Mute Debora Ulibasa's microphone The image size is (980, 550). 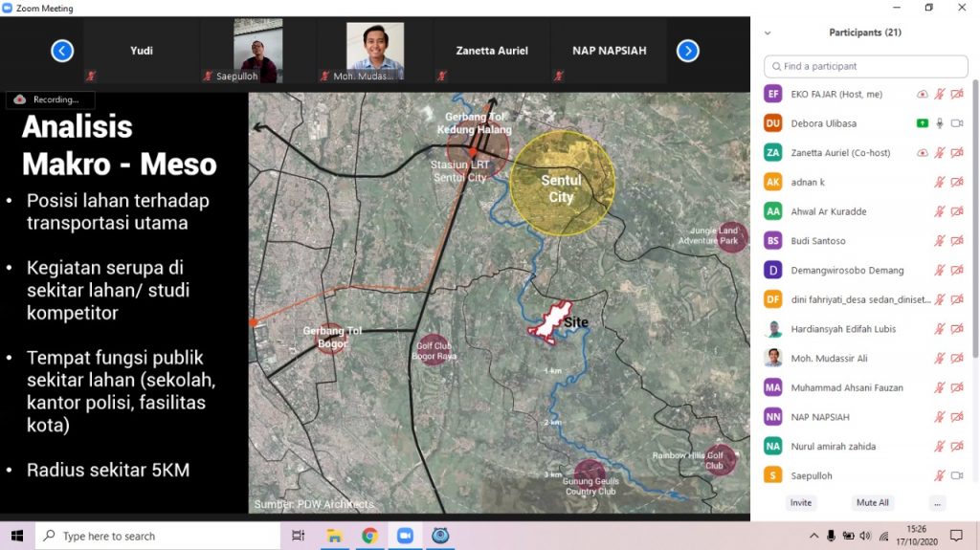point(940,123)
